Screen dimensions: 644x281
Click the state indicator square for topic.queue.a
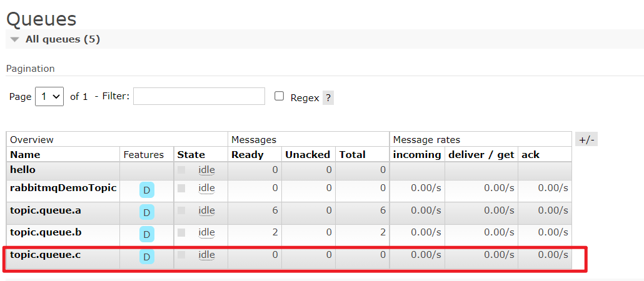pos(181,210)
